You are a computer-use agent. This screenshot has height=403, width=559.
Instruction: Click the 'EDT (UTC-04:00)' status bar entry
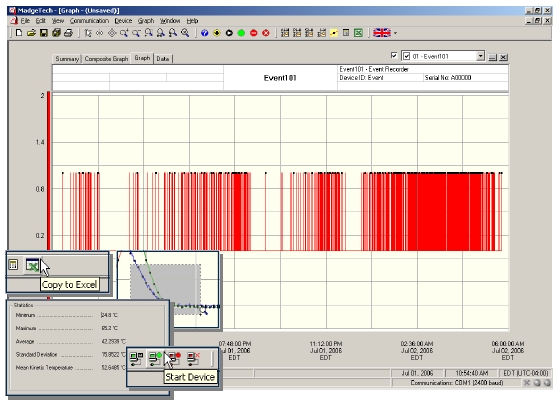525,373
